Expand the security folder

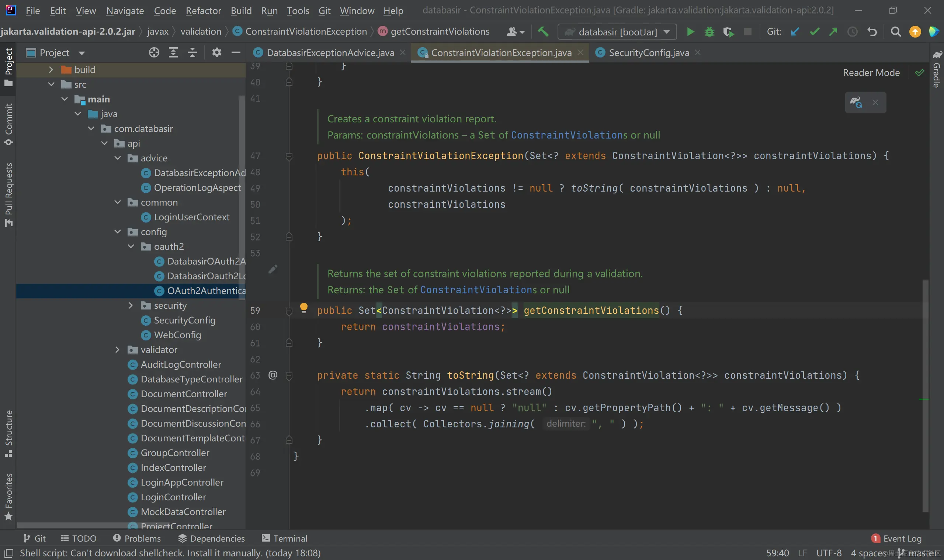pos(131,305)
